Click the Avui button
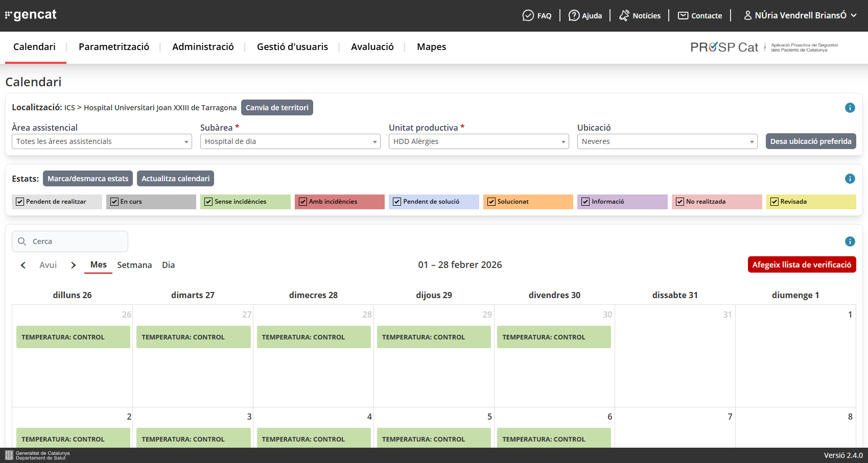Screen dimensions: 868x463 pos(48,265)
